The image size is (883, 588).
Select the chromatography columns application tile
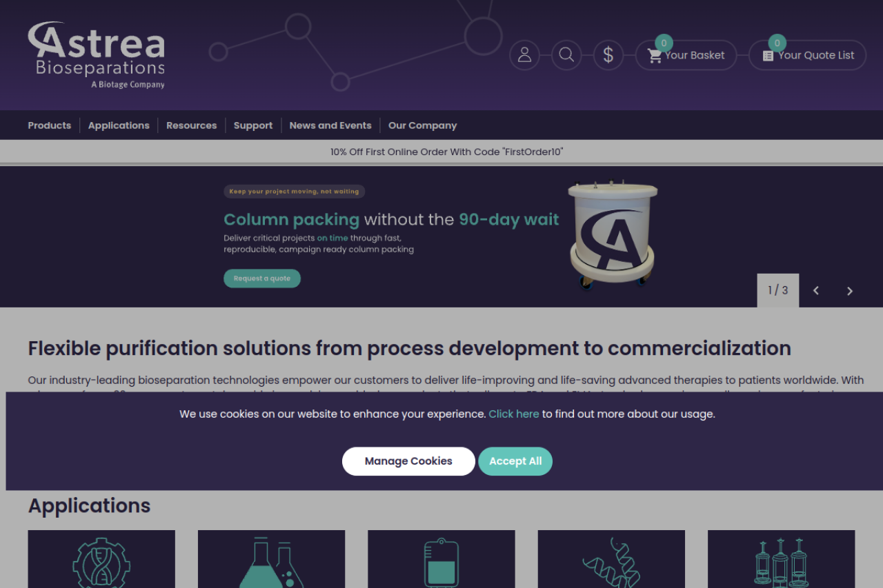point(781,559)
